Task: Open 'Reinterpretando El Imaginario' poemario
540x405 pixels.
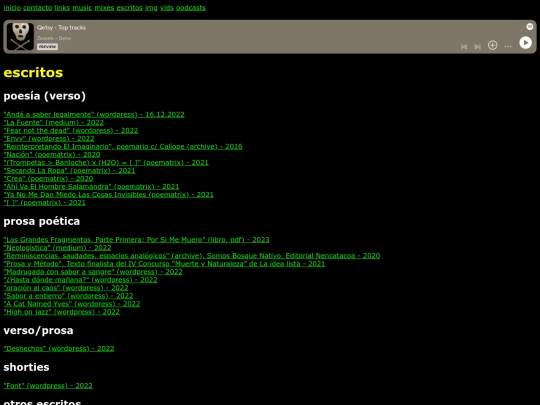Action: 123,146
